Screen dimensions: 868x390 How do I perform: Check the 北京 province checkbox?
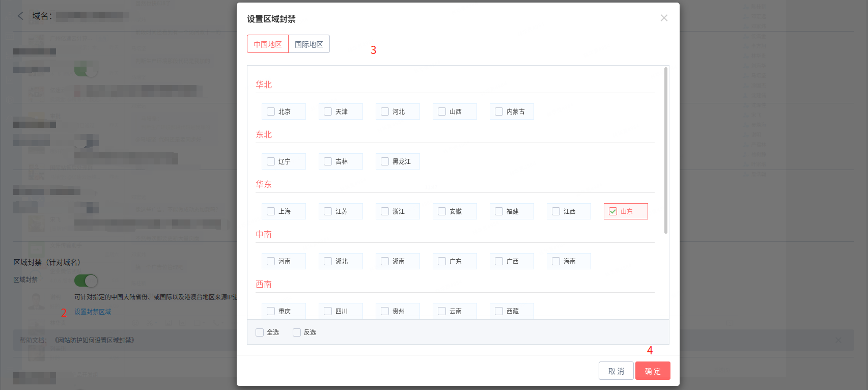pyautogui.click(x=271, y=112)
